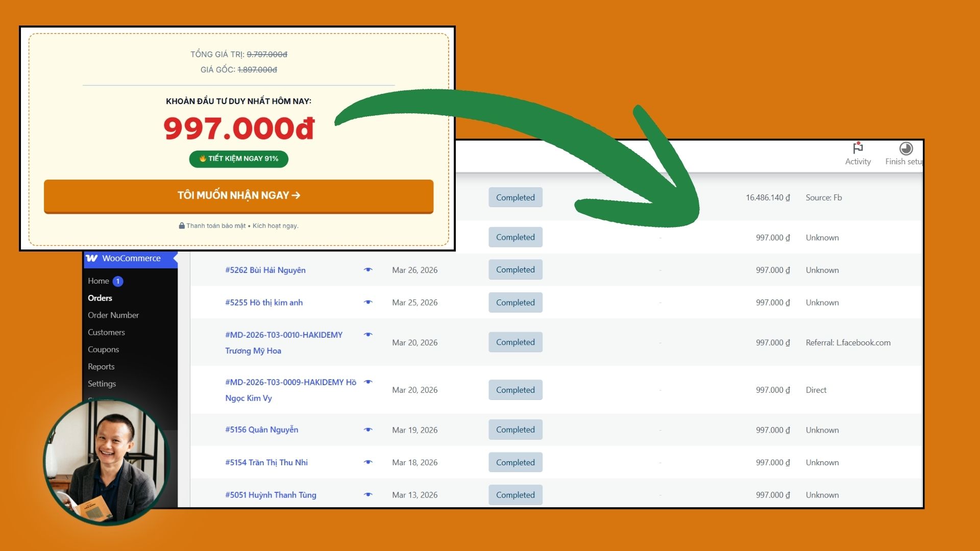Click Completed status for the 16.486.140 đ order
Screen dimensions: 980x551
tap(516, 197)
